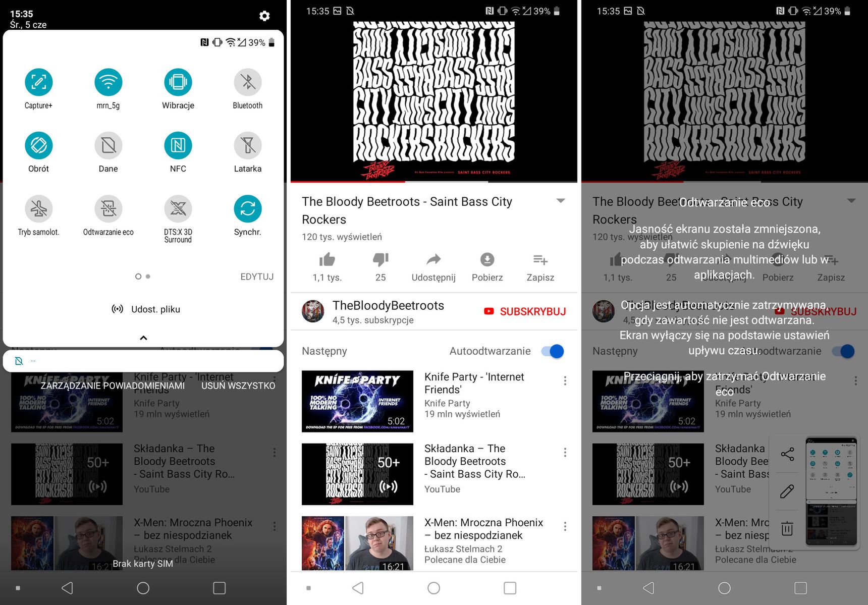
Task: Seek on video progress bar, middle screen
Action: [434, 182]
